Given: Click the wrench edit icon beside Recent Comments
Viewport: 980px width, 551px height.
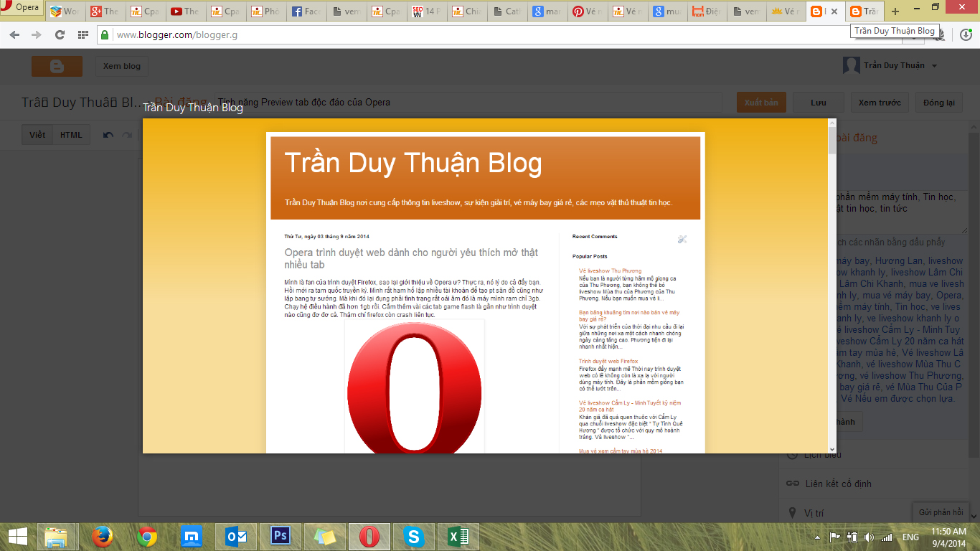Looking at the screenshot, I should point(682,239).
